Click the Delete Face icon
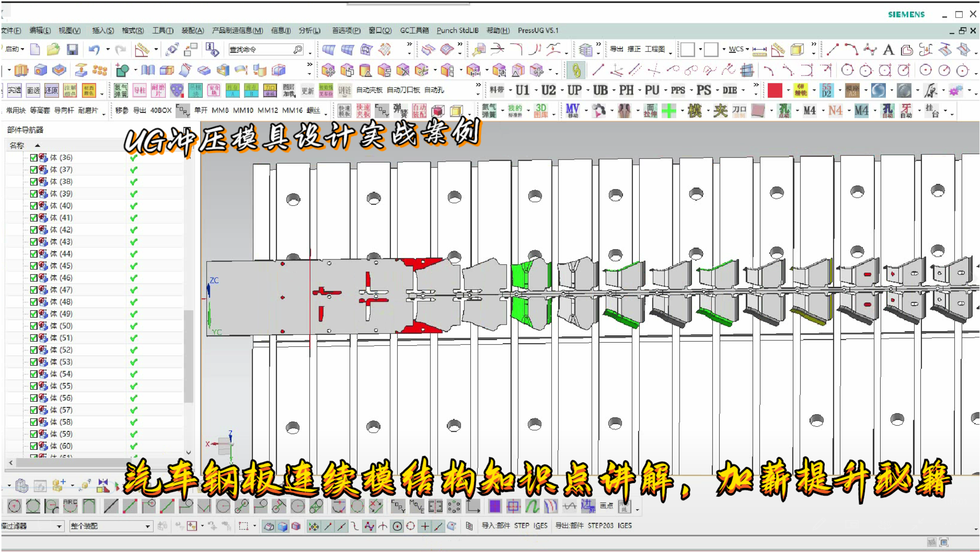The image size is (980, 552). (x=402, y=70)
